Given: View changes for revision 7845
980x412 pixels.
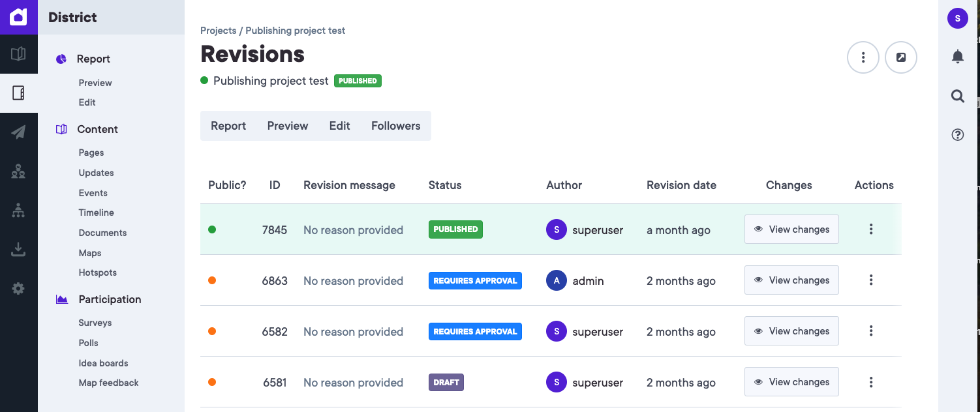Looking at the screenshot, I should coord(791,229).
